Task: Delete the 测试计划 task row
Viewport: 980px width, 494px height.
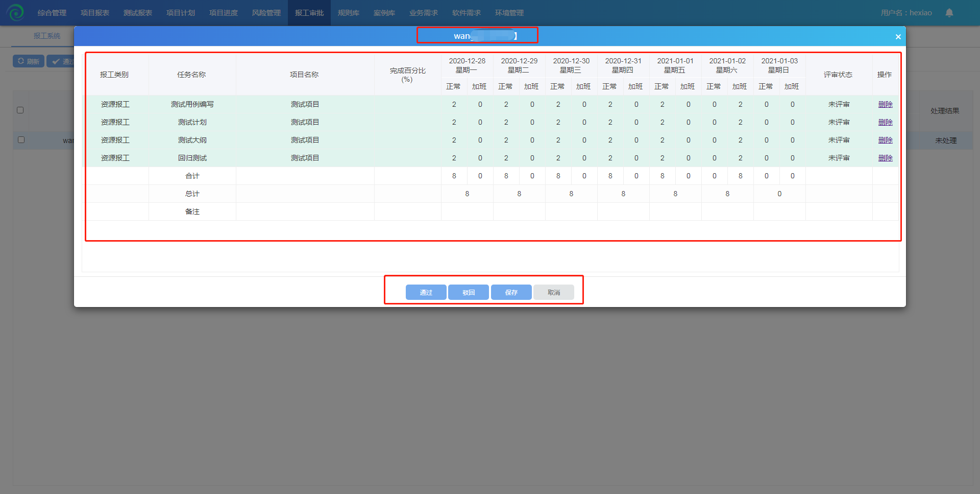Action: 885,122
